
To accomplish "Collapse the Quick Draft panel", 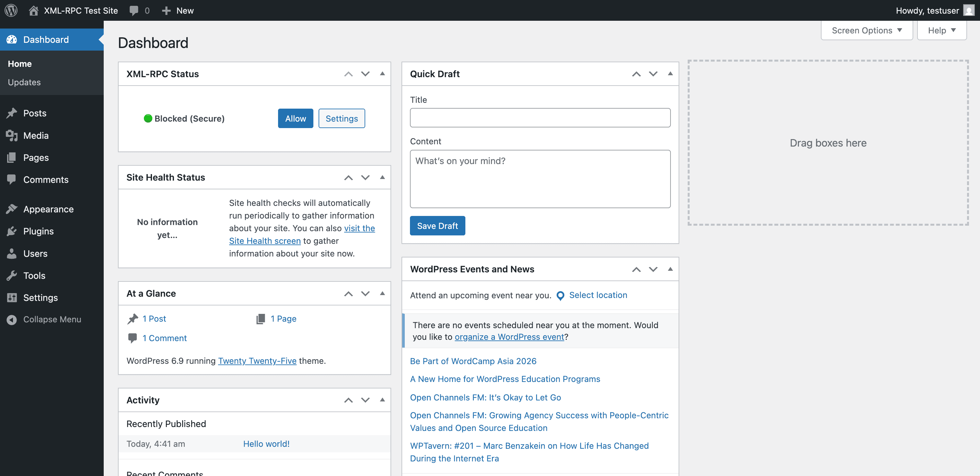I will point(670,74).
